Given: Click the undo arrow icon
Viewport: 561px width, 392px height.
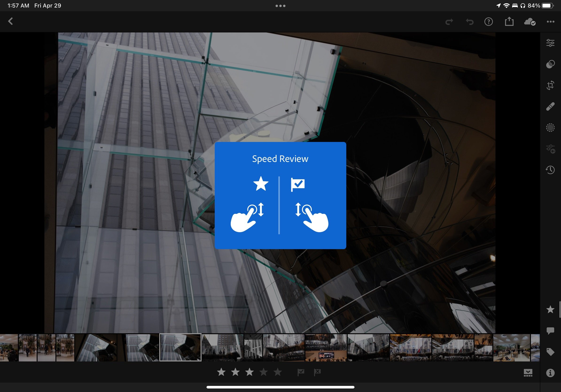Looking at the screenshot, I should (x=469, y=22).
